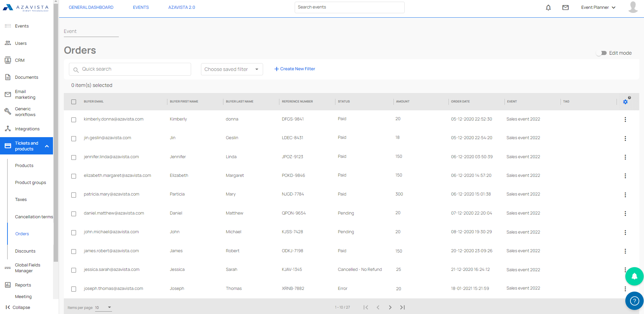Go to previous page of orders
Screen dimensions: 644x314
[x=378, y=308]
